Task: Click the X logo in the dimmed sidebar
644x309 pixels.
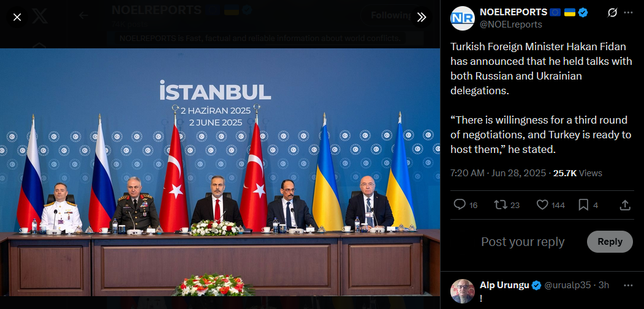Action: click(x=40, y=17)
